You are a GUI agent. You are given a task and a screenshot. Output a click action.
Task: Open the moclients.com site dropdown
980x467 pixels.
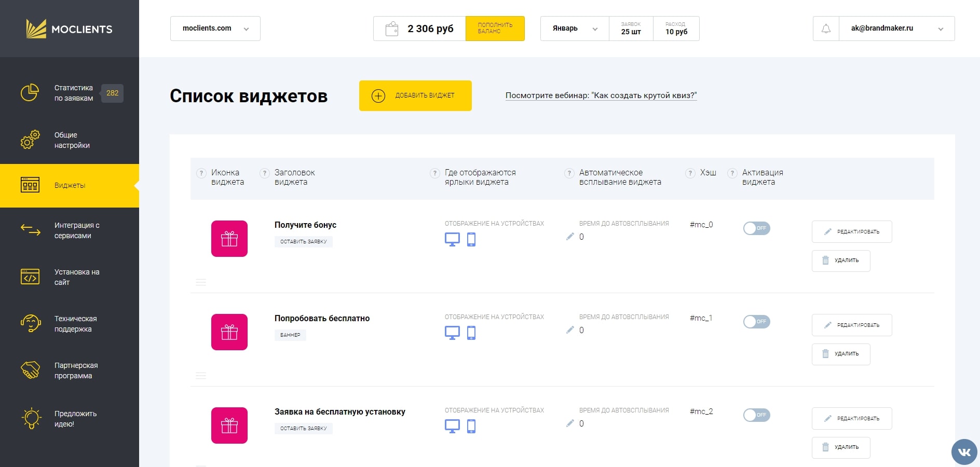coord(215,29)
